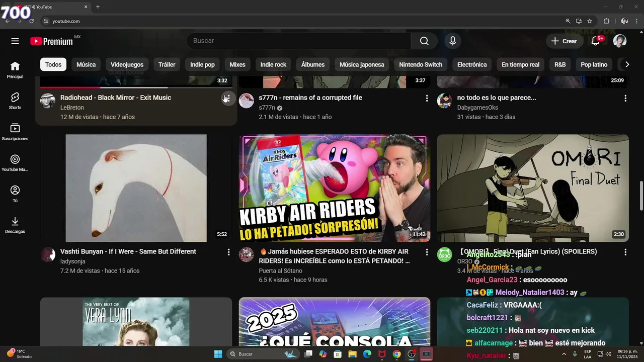
Task: Click Puerta al Sótano channel avatar
Action: [x=247, y=254]
